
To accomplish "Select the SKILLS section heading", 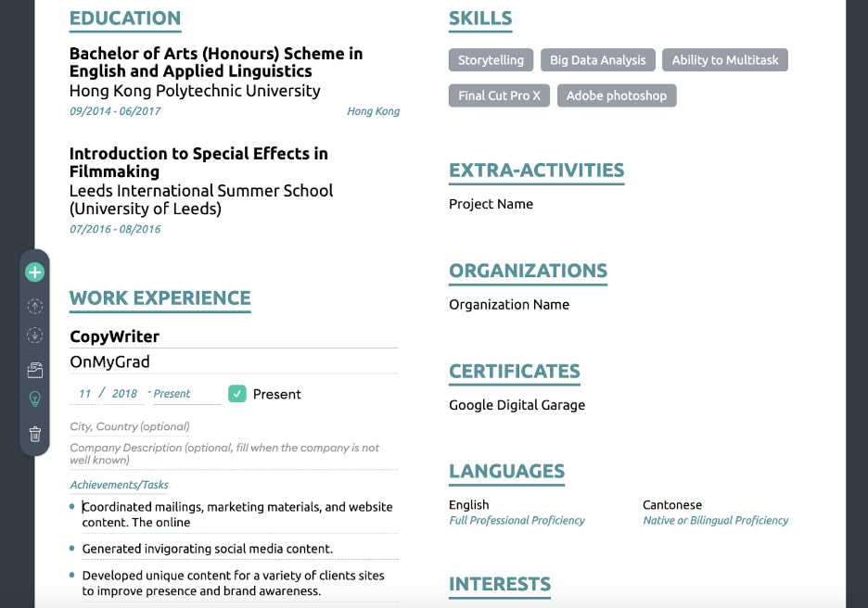I will (x=480, y=19).
